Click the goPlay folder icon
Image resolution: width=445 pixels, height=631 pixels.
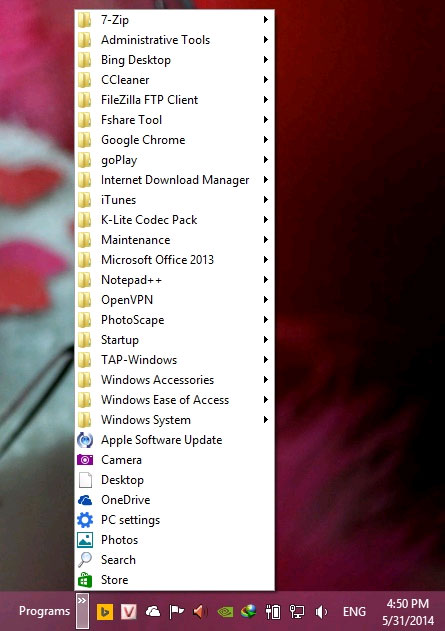click(84, 160)
